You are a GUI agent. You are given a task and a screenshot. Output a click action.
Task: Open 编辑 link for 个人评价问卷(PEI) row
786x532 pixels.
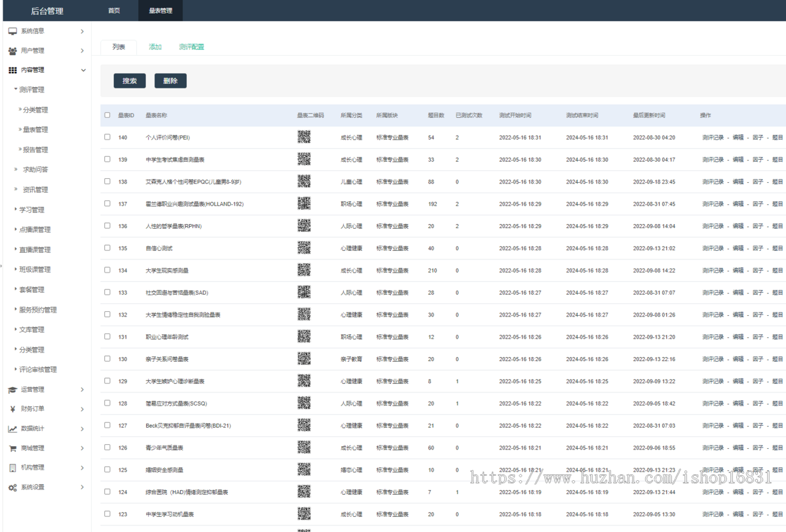click(738, 138)
